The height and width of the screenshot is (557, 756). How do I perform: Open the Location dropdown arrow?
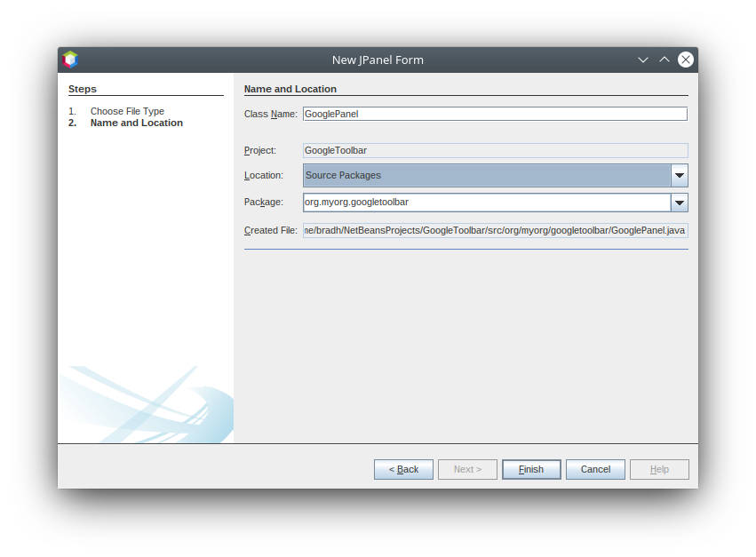(680, 176)
